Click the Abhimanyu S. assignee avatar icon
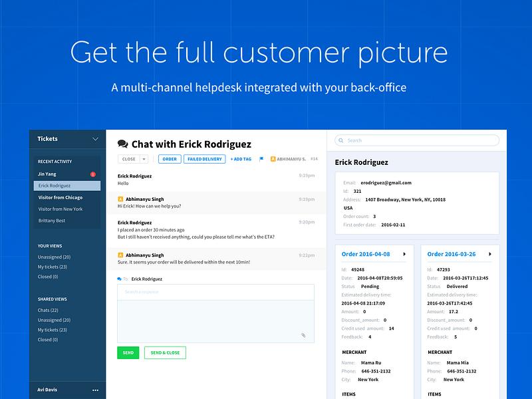This screenshot has width=532, height=399. [273, 159]
